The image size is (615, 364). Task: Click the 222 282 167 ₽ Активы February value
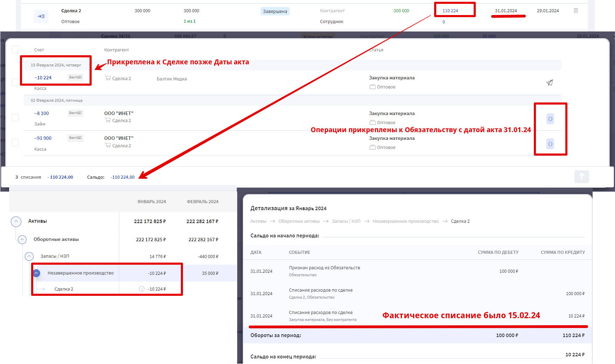coord(203,221)
